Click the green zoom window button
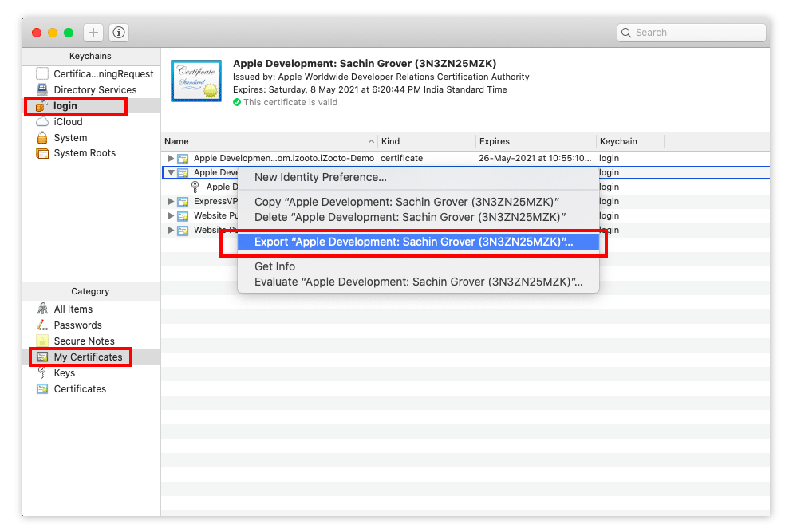 tap(69, 33)
